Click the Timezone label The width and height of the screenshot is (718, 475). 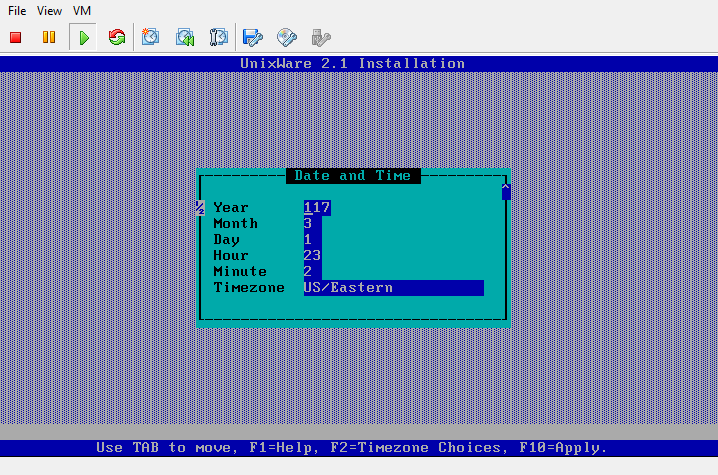pos(249,288)
